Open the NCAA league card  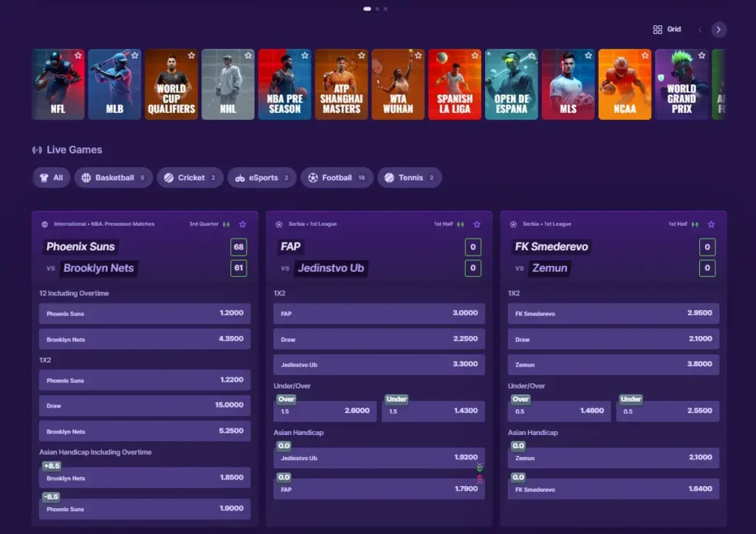[625, 84]
